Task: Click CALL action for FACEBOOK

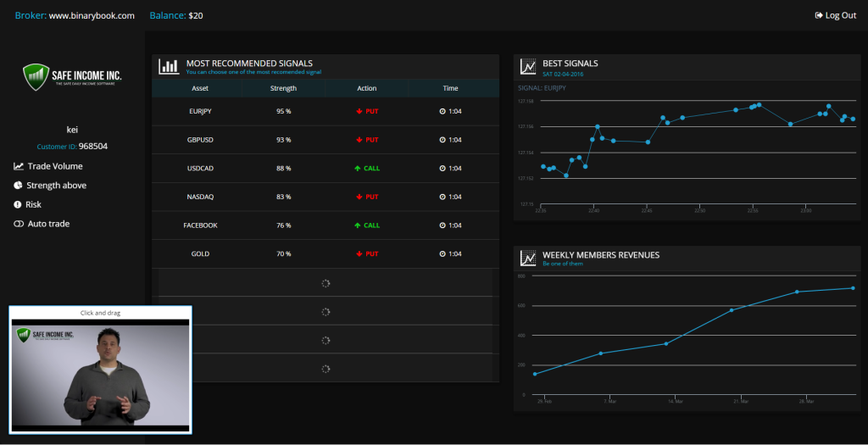Action: (x=367, y=225)
